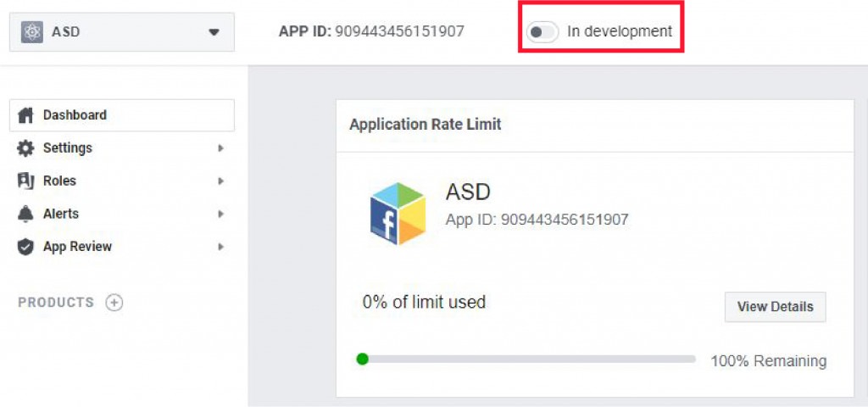Expand the Settings submenu arrow
This screenshot has width=868, height=407.
pos(220,148)
